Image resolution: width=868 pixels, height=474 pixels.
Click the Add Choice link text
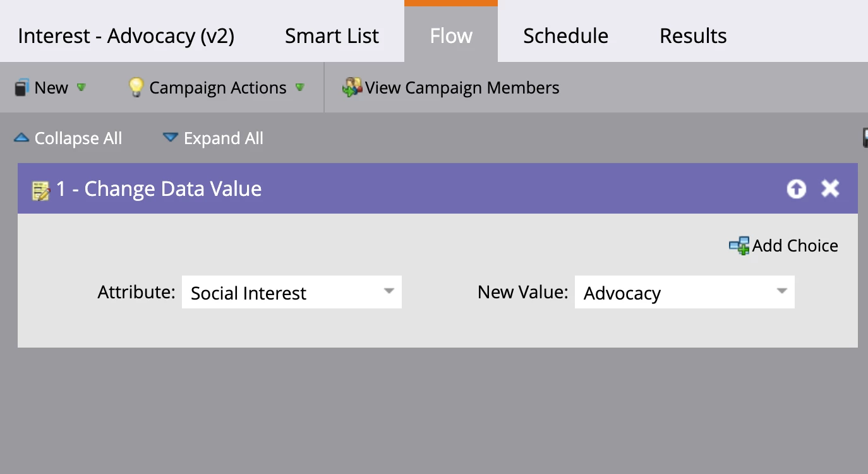[795, 246]
